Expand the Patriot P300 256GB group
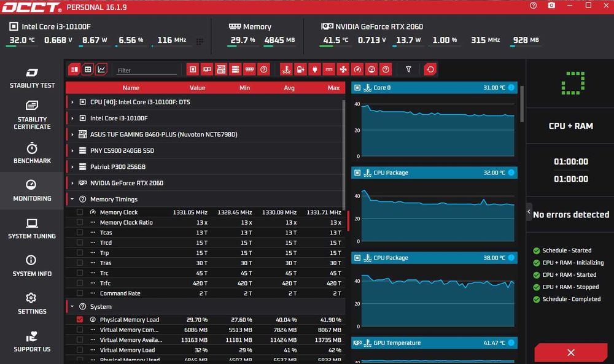Viewport: 614px width, 364px height. [72, 167]
